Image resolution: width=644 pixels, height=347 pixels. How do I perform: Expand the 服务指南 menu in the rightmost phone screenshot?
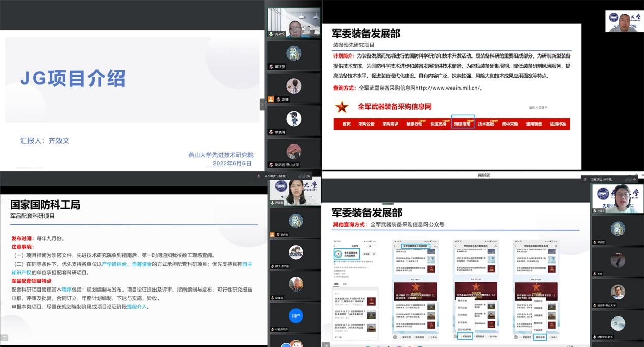coord(540,336)
